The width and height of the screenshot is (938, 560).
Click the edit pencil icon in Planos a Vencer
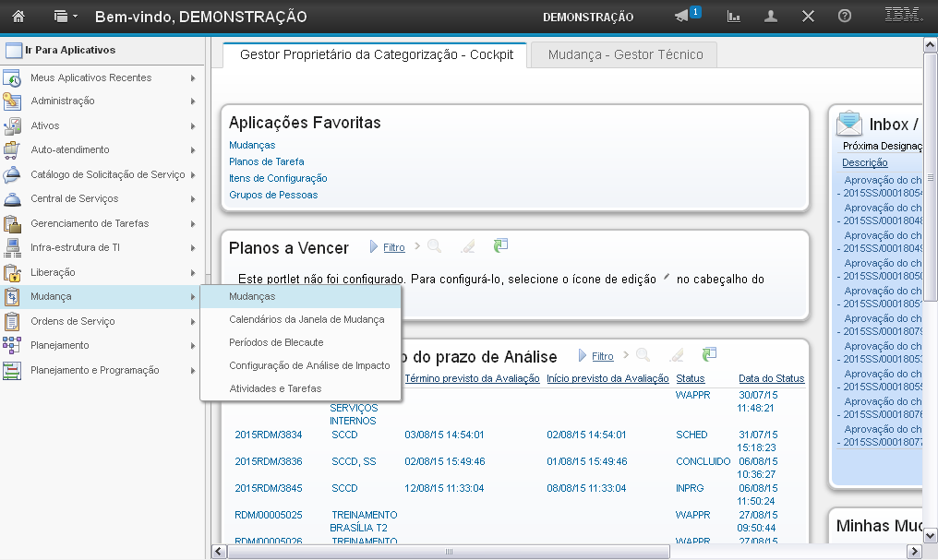pyautogui.click(x=468, y=246)
